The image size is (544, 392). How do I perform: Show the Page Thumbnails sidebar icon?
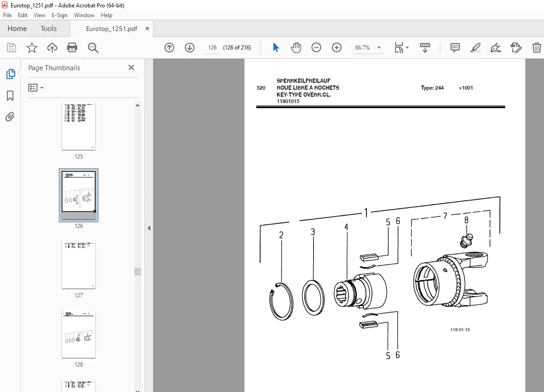pyautogui.click(x=11, y=74)
